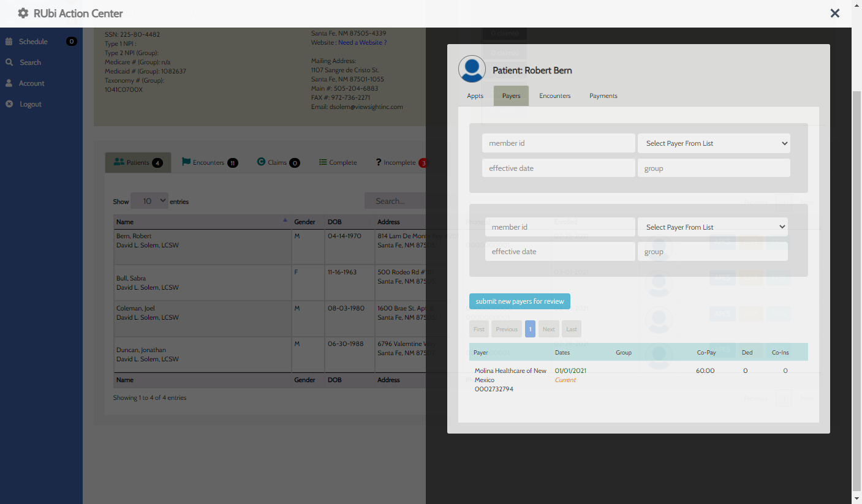Click the first effective date field
The width and height of the screenshot is (862, 504).
(x=558, y=168)
